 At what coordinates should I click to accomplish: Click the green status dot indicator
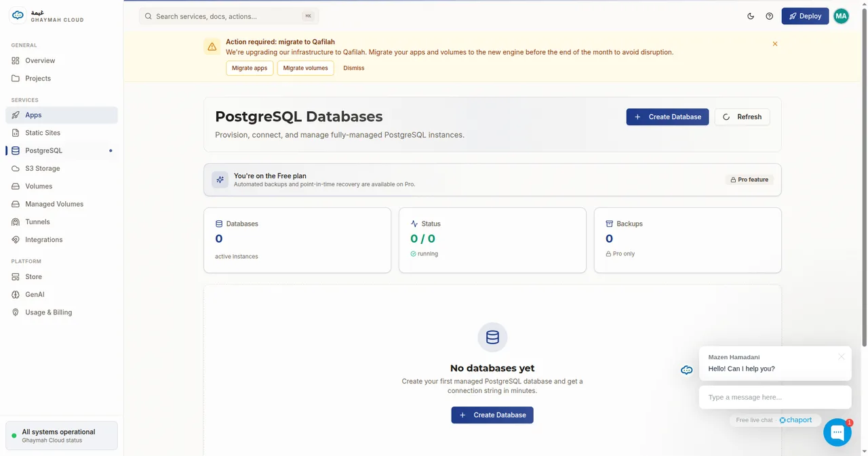14,436
